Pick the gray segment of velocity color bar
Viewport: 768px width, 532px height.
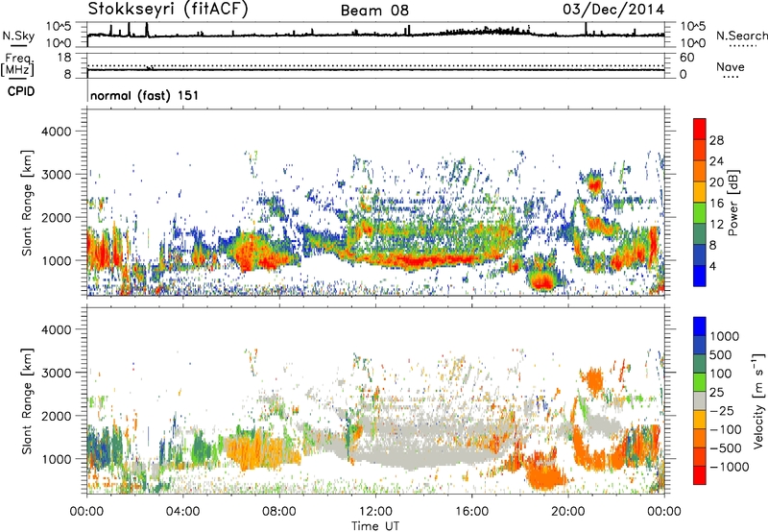click(x=700, y=401)
